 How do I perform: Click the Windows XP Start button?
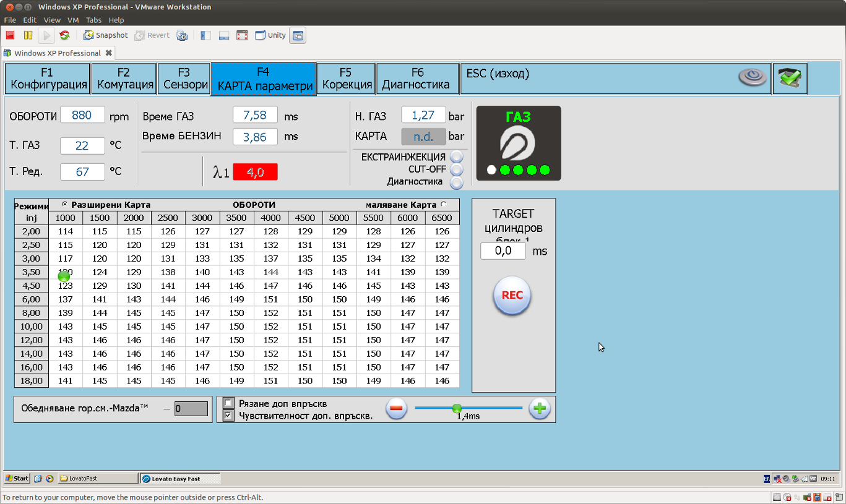17,479
